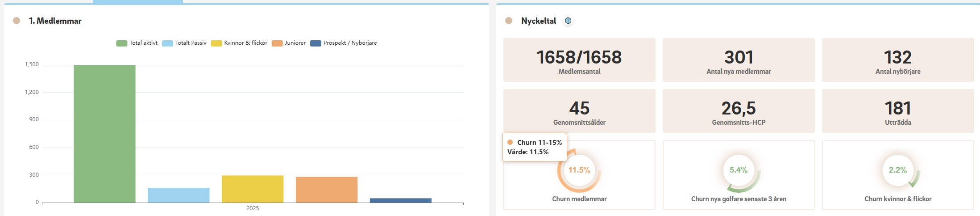
Task: Click the info icon beside Nyckeltal
Action: 568,21
